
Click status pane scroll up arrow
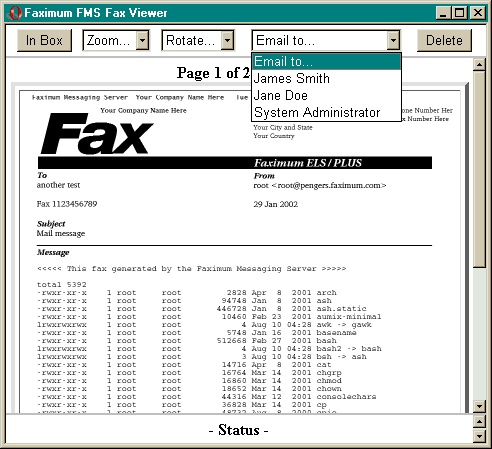click(479, 422)
